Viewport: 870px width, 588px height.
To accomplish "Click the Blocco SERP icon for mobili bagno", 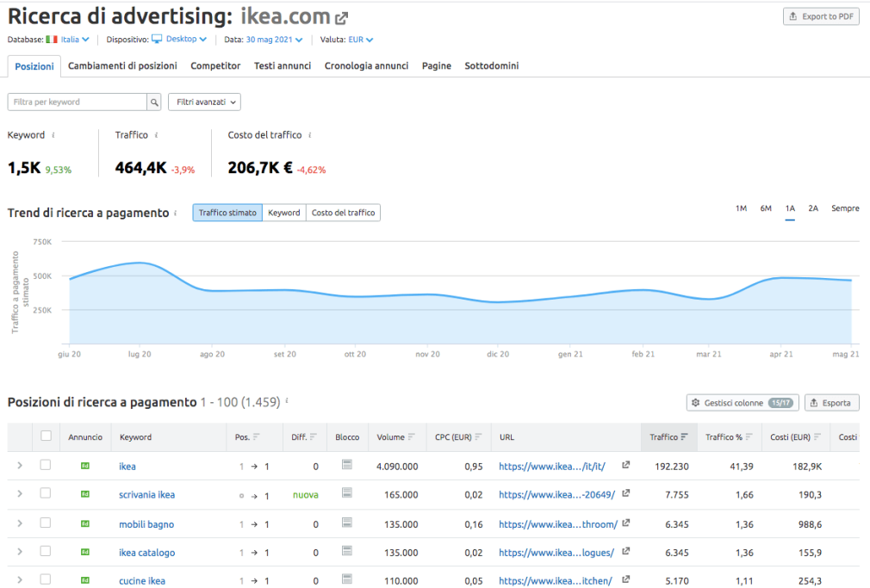I will point(347,523).
